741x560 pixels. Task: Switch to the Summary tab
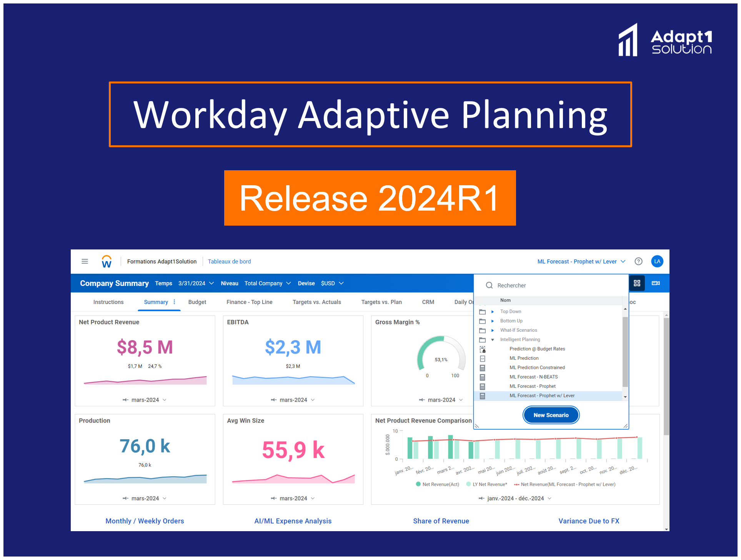pyautogui.click(x=156, y=302)
